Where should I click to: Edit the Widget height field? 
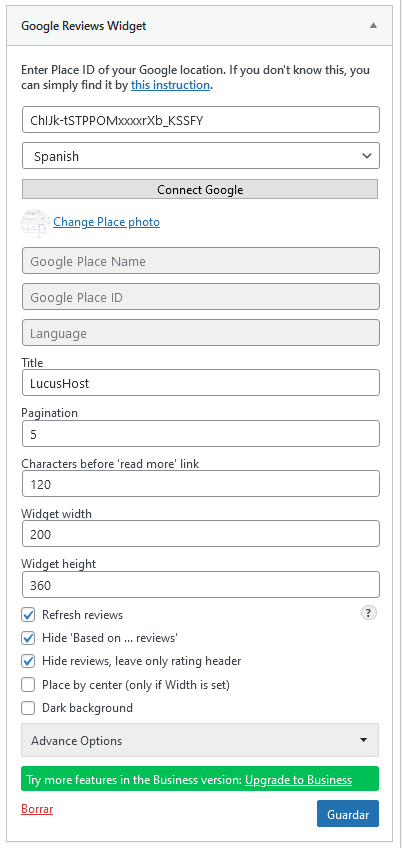click(201, 585)
